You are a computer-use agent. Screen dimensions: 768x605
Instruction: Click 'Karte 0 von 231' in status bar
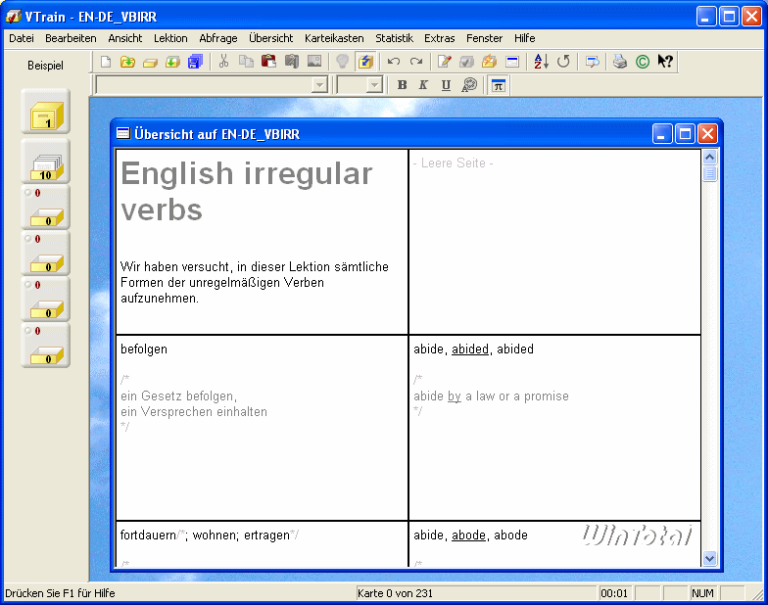(x=395, y=593)
